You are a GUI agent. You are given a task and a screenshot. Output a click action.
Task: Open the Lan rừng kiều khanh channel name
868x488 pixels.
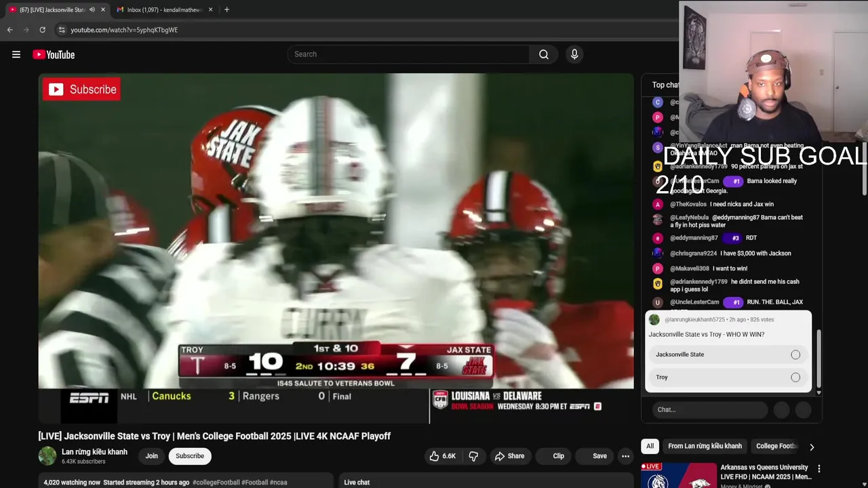tap(94, 452)
